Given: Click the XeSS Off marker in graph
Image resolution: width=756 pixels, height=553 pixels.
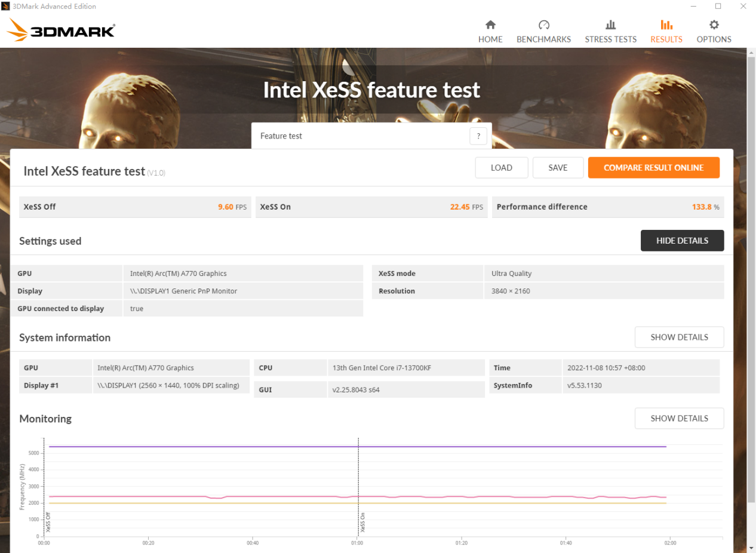Looking at the screenshot, I should tap(48, 522).
